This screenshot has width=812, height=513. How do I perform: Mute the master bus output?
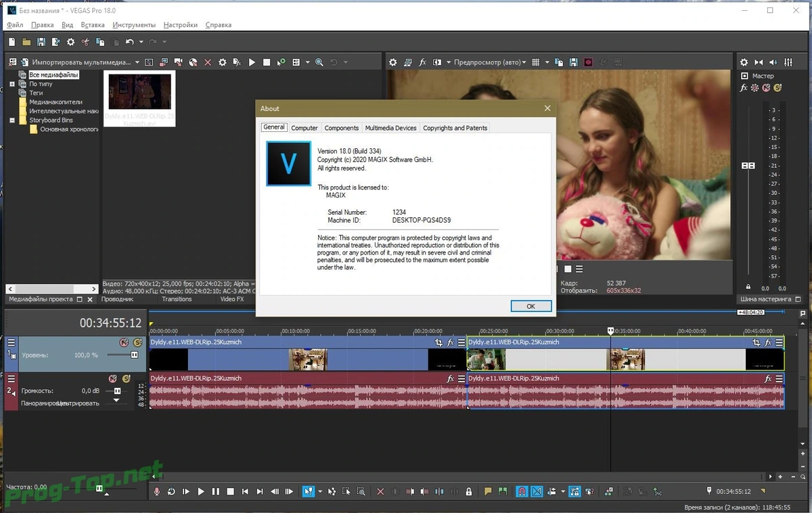[766, 88]
